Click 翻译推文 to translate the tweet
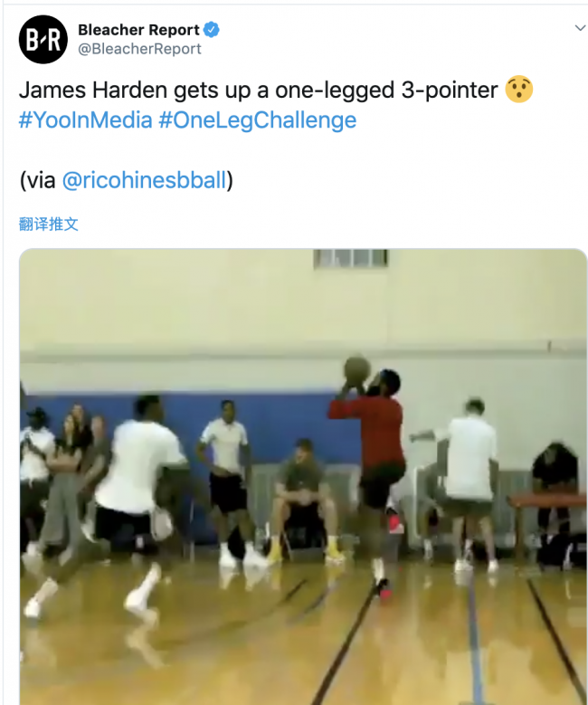Screen dimensions: 588x705 [49, 224]
